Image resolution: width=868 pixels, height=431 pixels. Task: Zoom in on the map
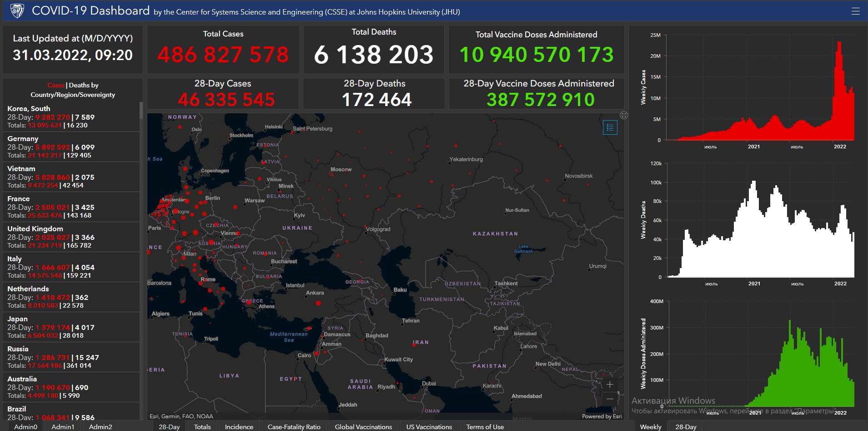tap(610, 385)
